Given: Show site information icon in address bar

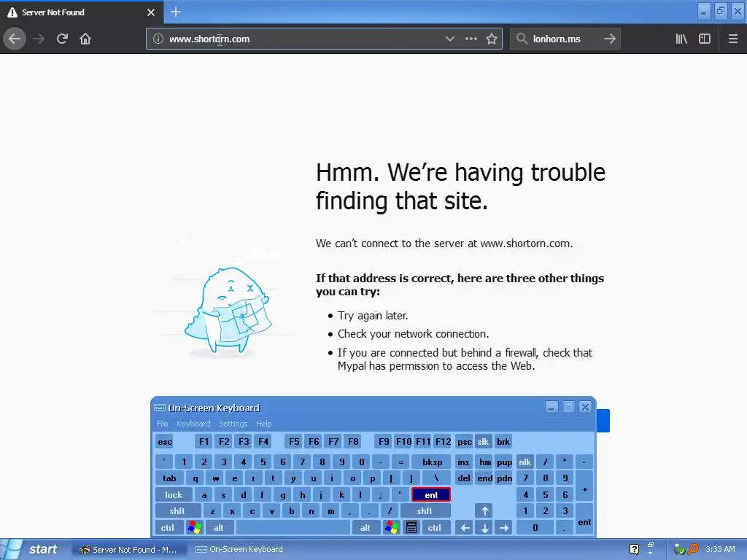Looking at the screenshot, I should click(x=158, y=39).
